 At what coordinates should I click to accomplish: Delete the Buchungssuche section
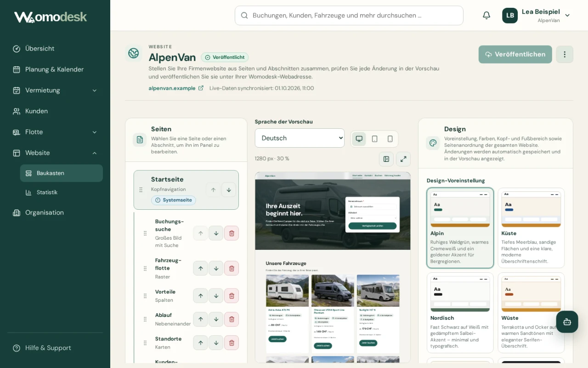coord(232,233)
